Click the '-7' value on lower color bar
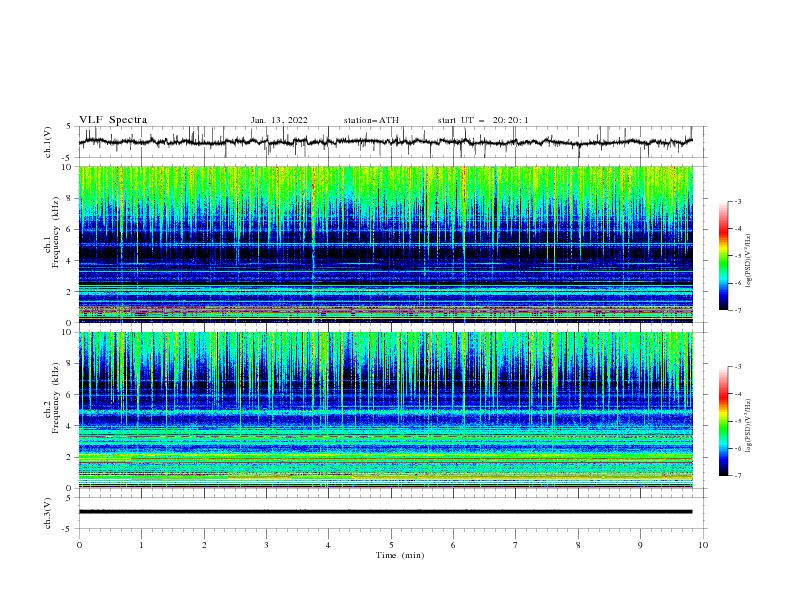 click(x=737, y=475)
